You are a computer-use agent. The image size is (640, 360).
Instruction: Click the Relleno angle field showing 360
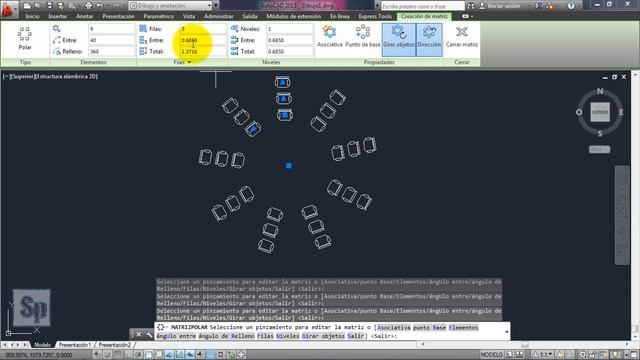111,51
